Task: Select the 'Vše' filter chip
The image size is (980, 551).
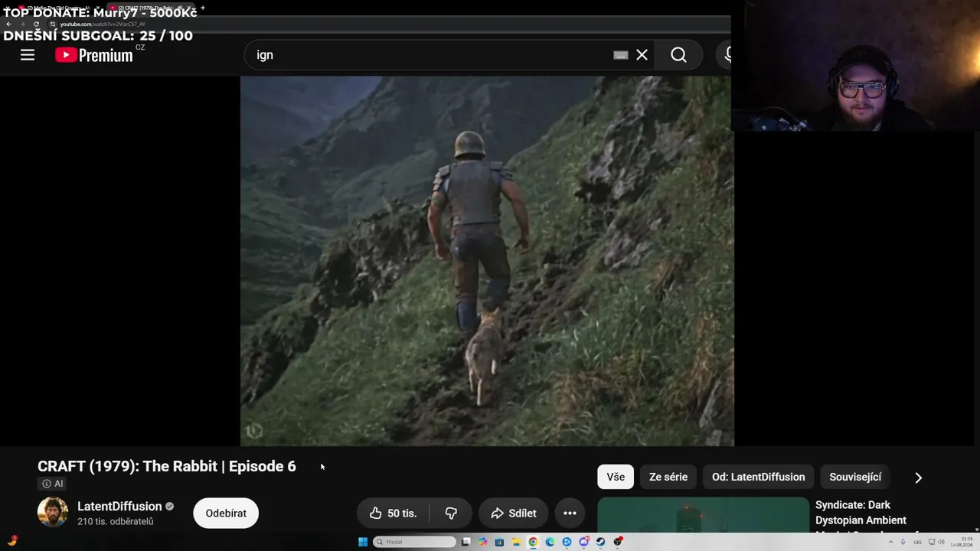Action: [616, 477]
